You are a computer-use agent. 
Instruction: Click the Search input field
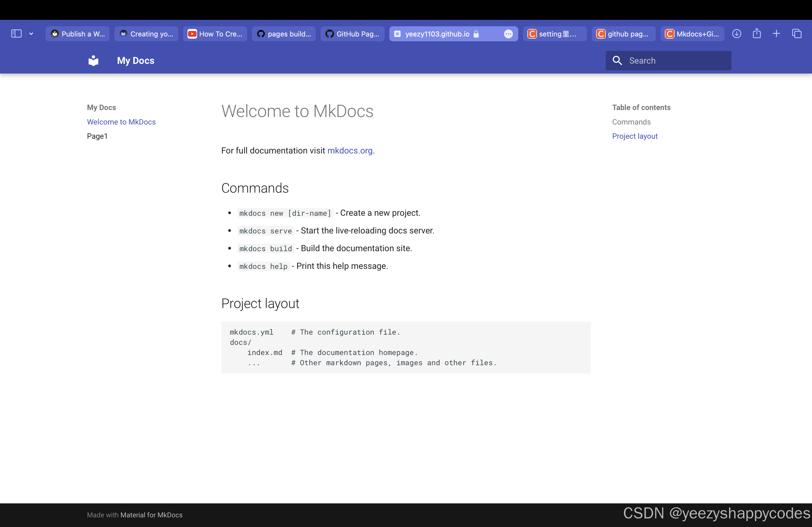coord(676,61)
